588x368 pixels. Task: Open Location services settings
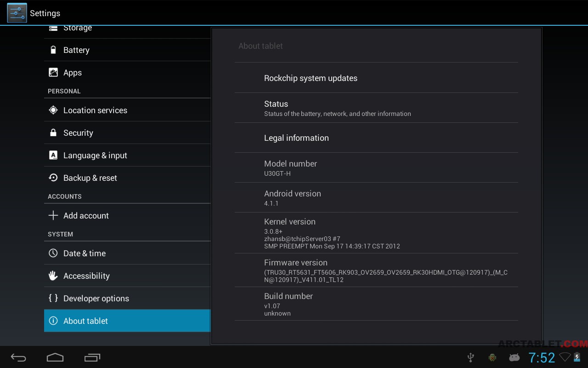tap(127, 110)
